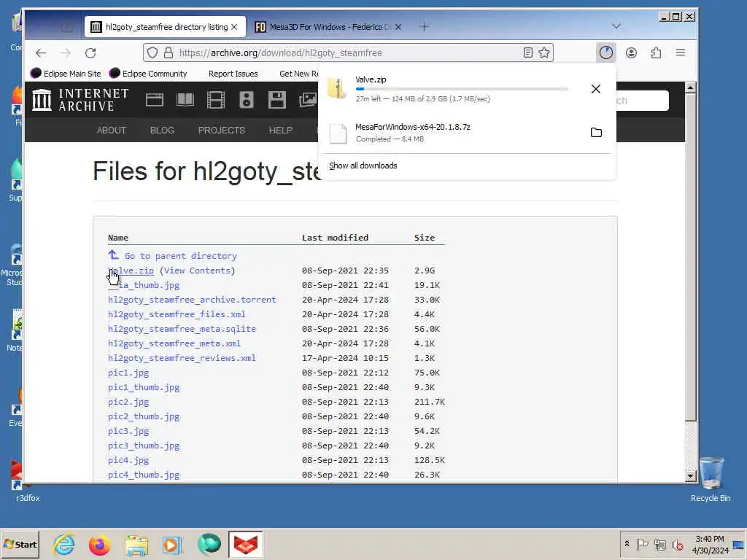Screen dimensions: 747x560
Task: Open the Archive software floppy icon
Action: pyautogui.click(x=276, y=100)
